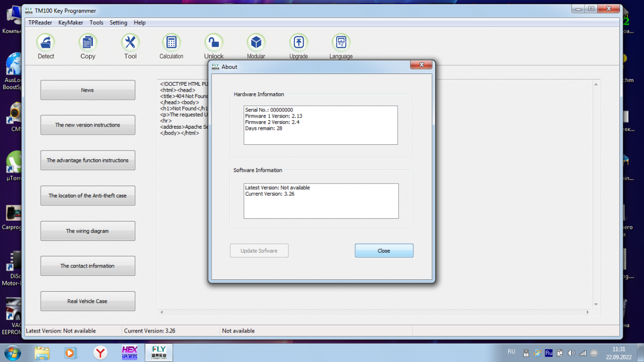Open the media player taskbar icon
The width and height of the screenshot is (644, 362).
click(x=70, y=352)
